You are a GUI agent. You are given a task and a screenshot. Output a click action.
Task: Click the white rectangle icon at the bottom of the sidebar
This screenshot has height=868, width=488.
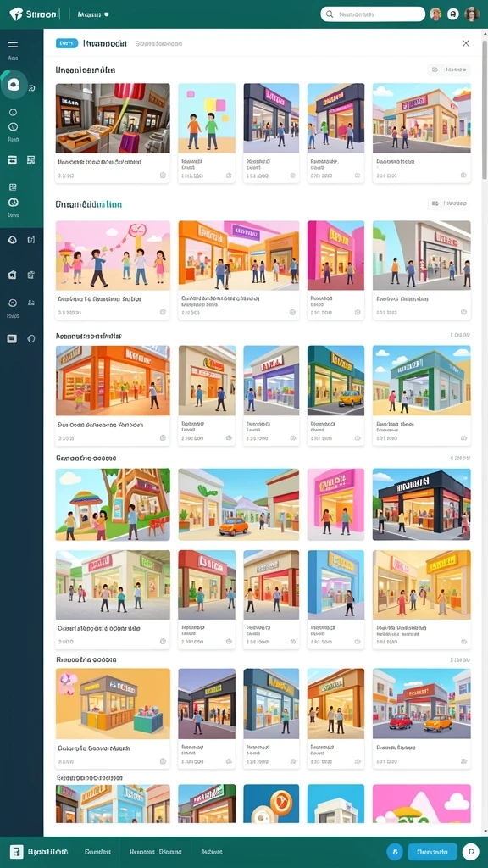click(x=12, y=339)
